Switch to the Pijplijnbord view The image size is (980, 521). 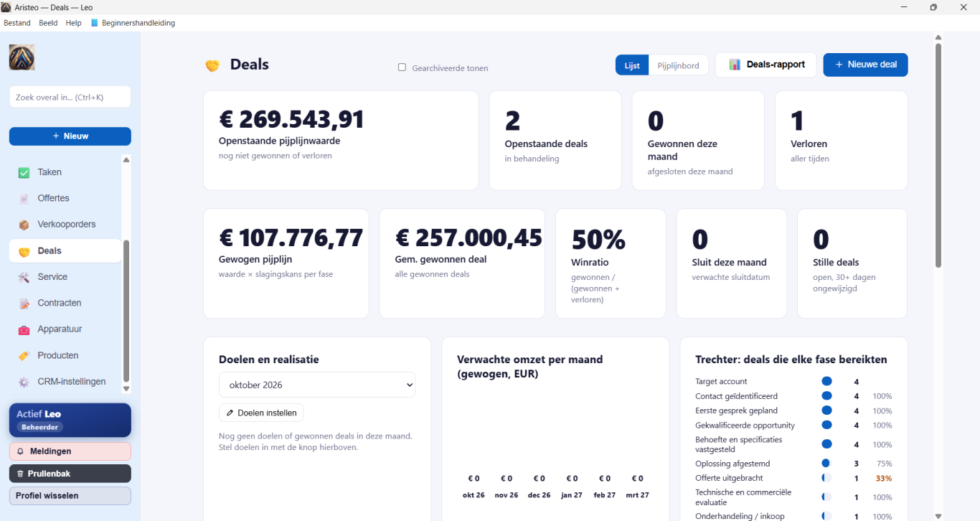pos(679,65)
